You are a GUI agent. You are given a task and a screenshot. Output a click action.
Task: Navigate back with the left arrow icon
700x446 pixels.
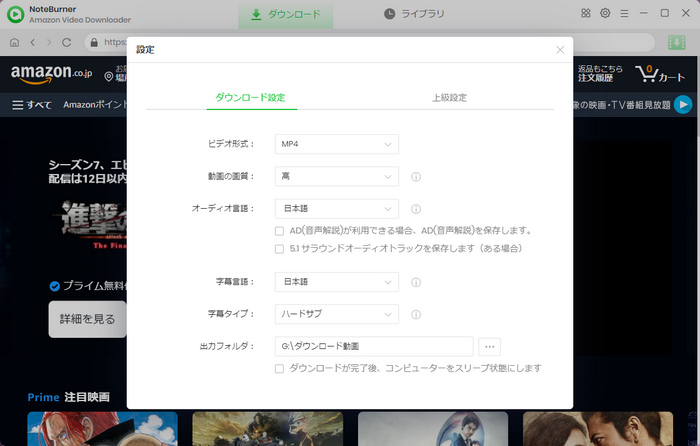click(33, 42)
